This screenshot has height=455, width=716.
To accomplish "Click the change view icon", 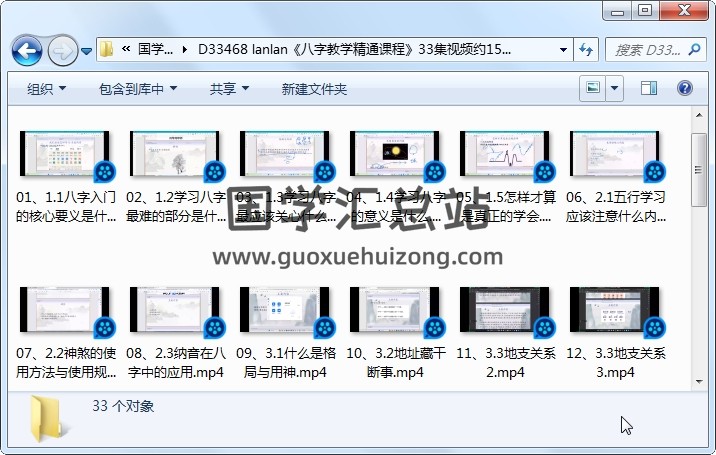I will coord(593,88).
